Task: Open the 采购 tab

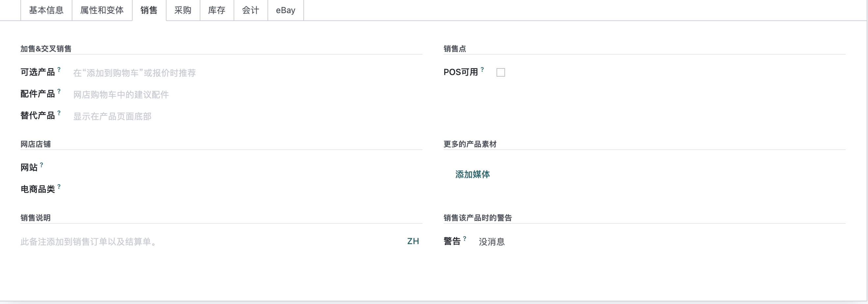Action: click(x=183, y=10)
